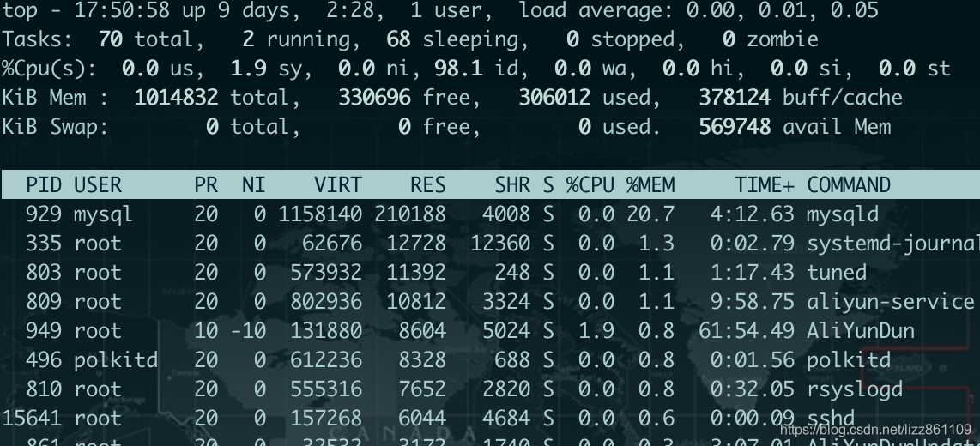Click the nice value -10
Image resolution: width=980 pixels, height=446 pixels.
click(x=248, y=331)
